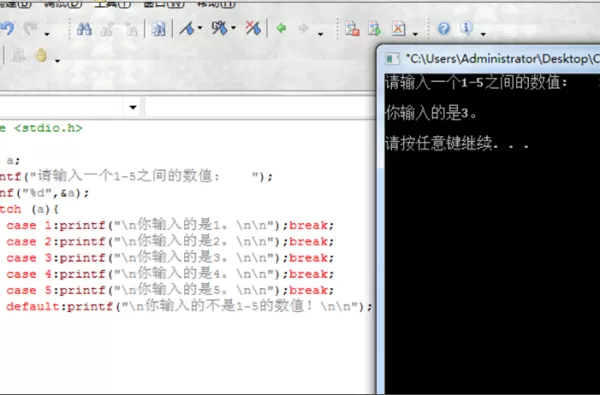Click the grayed forward navigation arrow
Image resolution: width=600 pixels, height=395 pixels.
point(303,28)
